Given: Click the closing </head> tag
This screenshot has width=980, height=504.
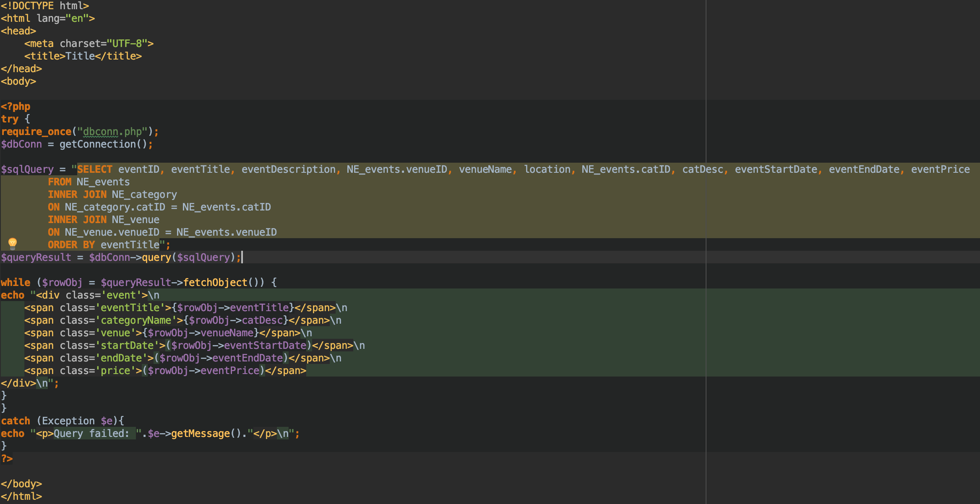Looking at the screenshot, I should 21,69.
